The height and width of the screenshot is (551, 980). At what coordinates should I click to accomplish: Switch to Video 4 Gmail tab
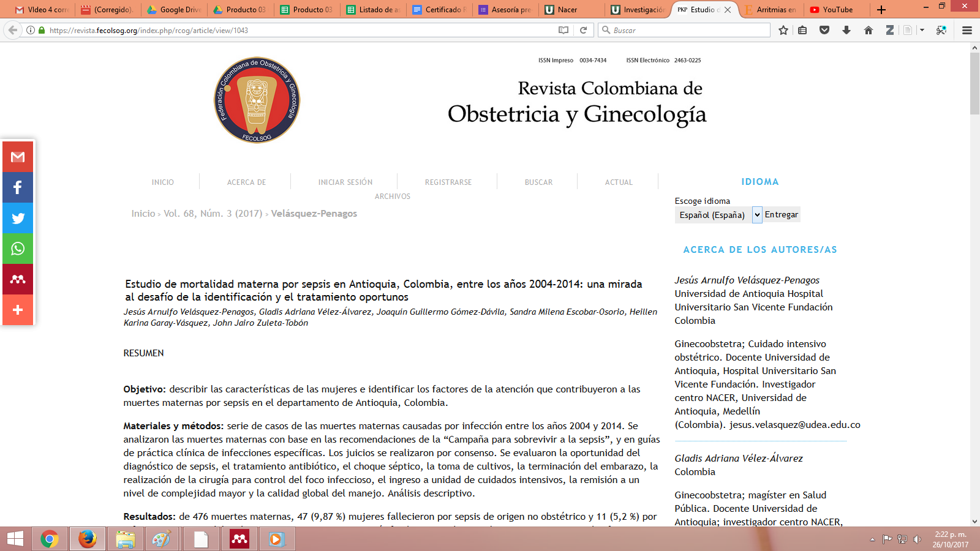(42, 10)
